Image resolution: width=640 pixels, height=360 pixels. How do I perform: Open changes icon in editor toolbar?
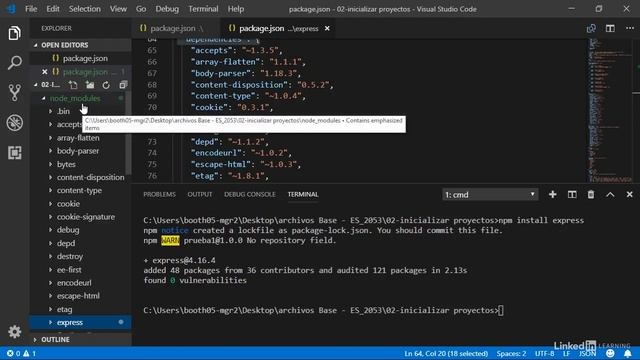click(x=591, y=28)
